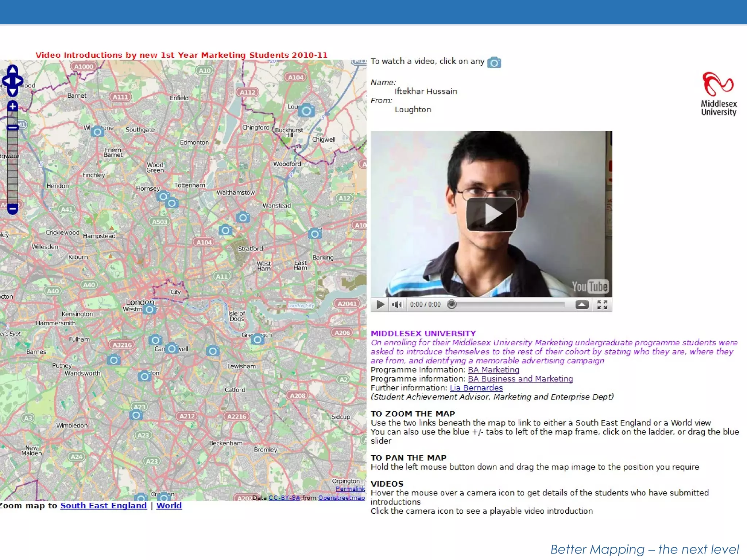Click the Middlesex University logo
The width and height of the screenshot is (747, 560).
(719, 94)
